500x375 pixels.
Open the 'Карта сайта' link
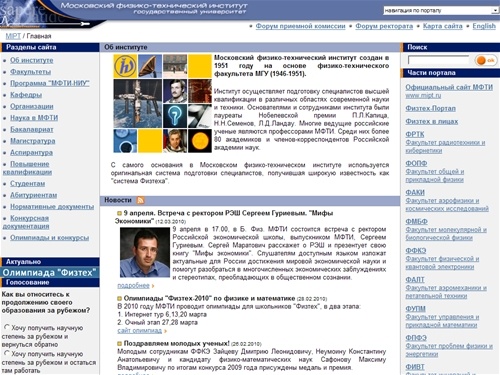pos(443,26)
